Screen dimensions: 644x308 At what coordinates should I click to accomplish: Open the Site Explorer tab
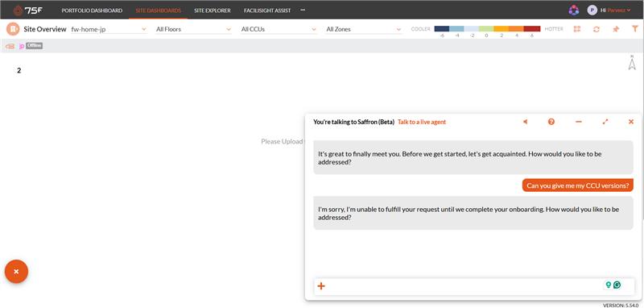(x=213, y=10)
